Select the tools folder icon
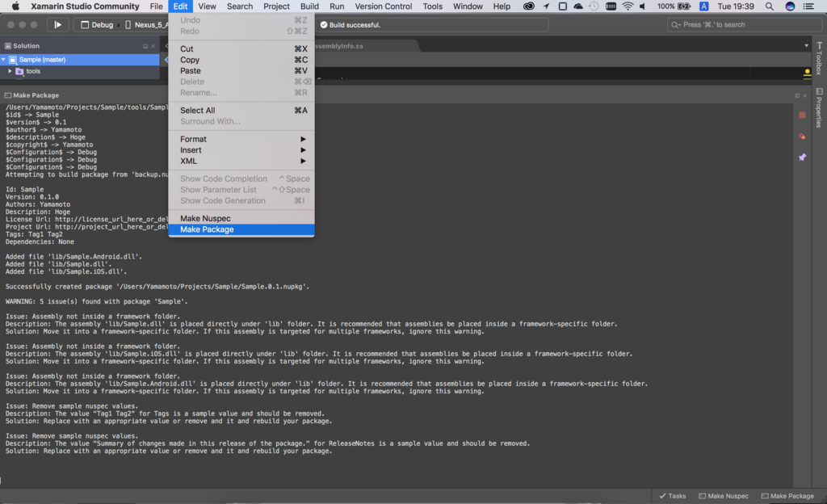This screenshot has height=504, width=827. tap(19, 71)
